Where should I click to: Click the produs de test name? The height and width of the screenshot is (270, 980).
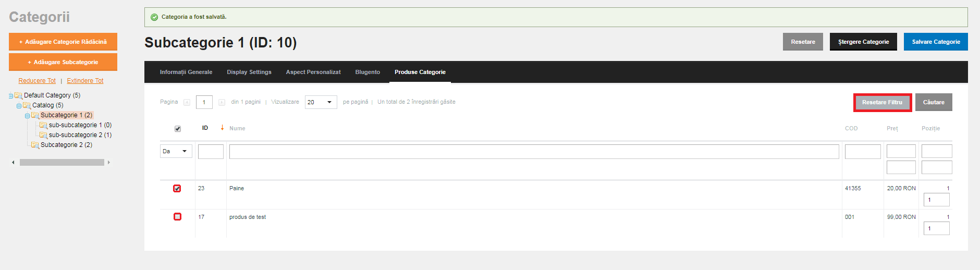[248, 217]
